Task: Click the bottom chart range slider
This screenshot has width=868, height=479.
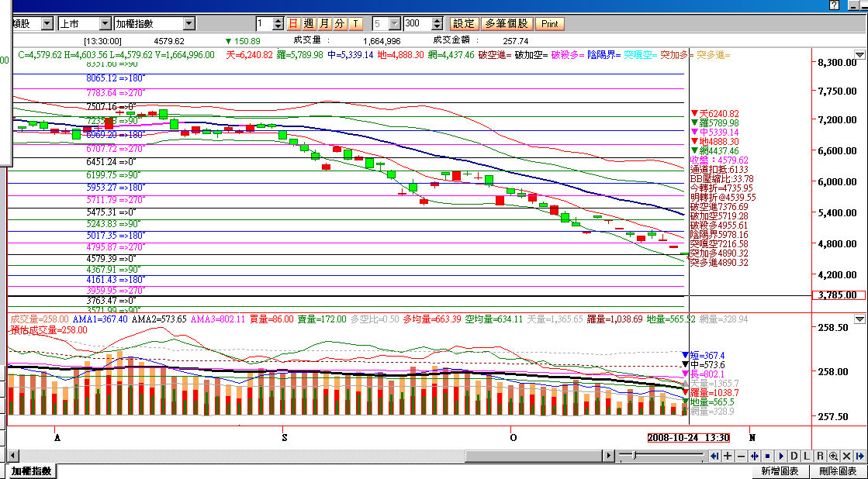Action: coord(636,456)
